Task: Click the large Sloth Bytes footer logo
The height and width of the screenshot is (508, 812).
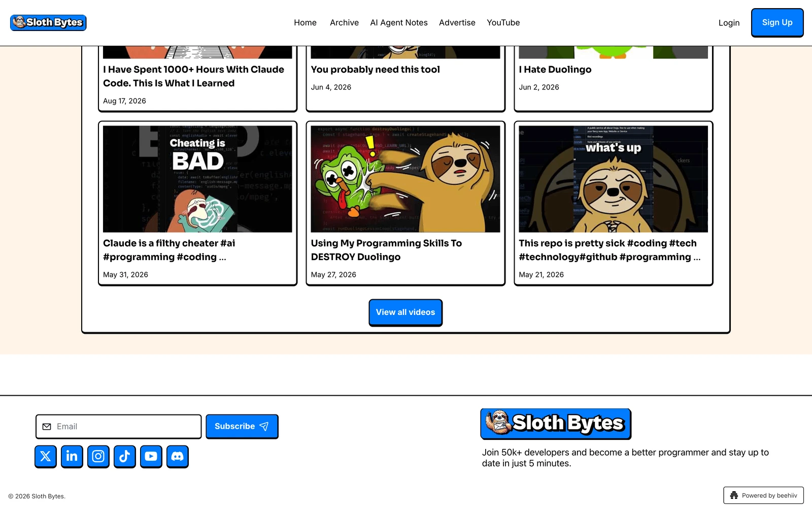Action: [556, 424]
